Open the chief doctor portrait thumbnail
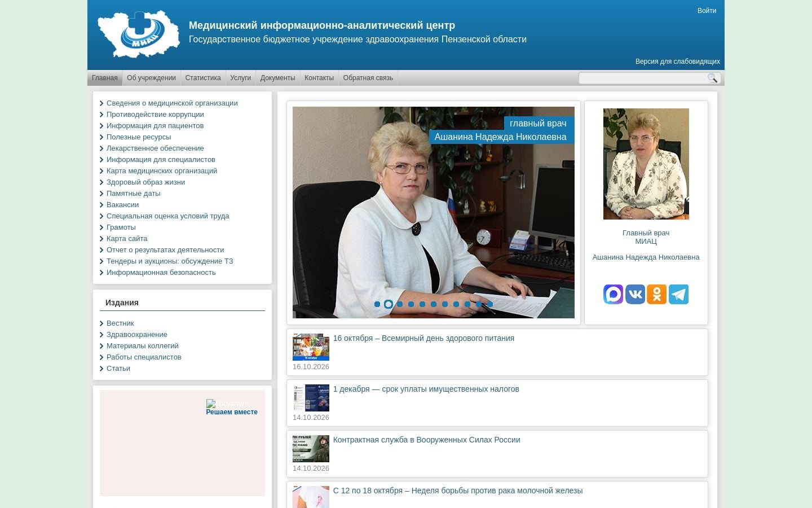The width and height of the screenshot is (812, 508). pos(646,164)
